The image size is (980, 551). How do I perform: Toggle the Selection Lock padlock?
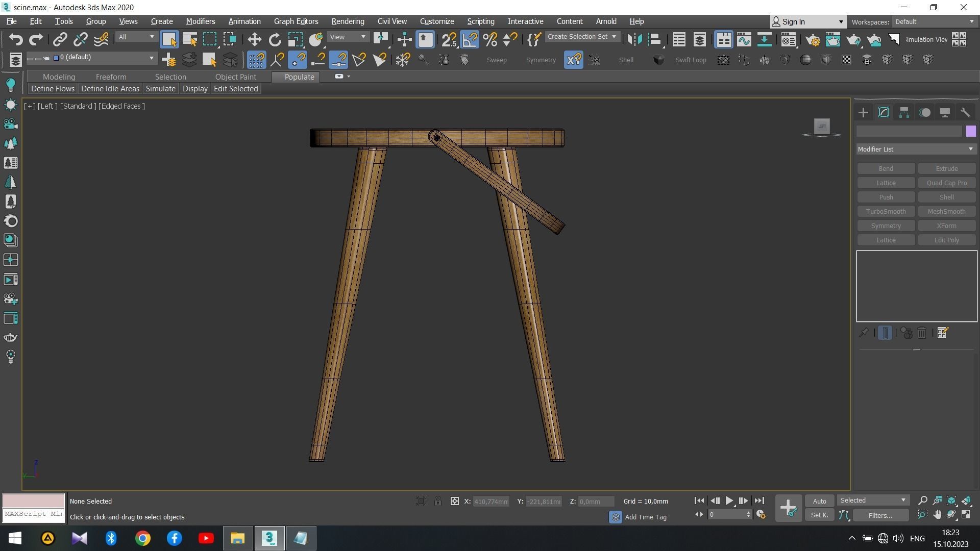coord(438,502)
